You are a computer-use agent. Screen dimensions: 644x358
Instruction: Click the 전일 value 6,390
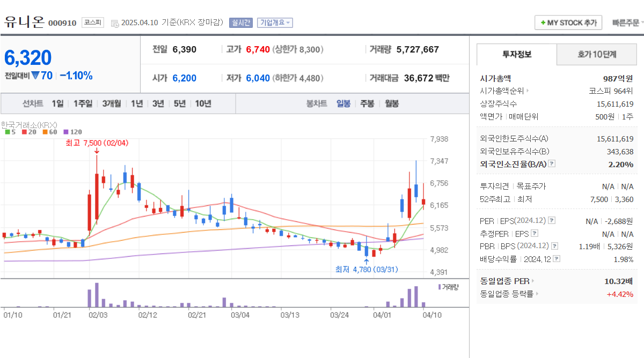185,49
